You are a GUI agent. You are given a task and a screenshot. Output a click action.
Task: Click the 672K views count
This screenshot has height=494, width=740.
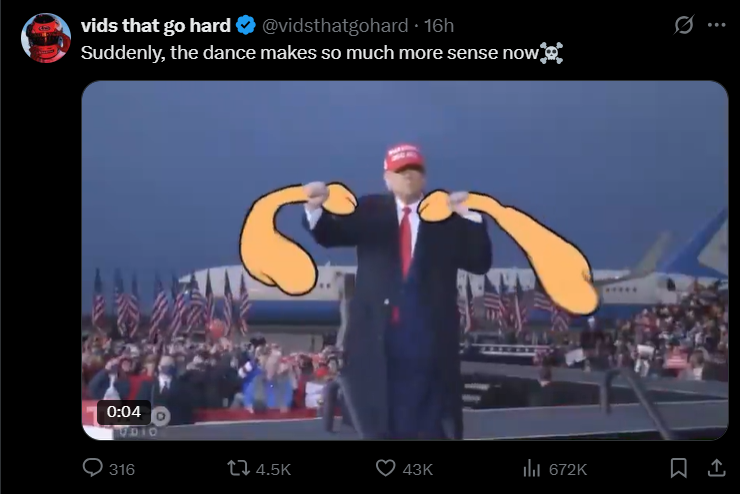pyautogui.click(x=568, y=469)
